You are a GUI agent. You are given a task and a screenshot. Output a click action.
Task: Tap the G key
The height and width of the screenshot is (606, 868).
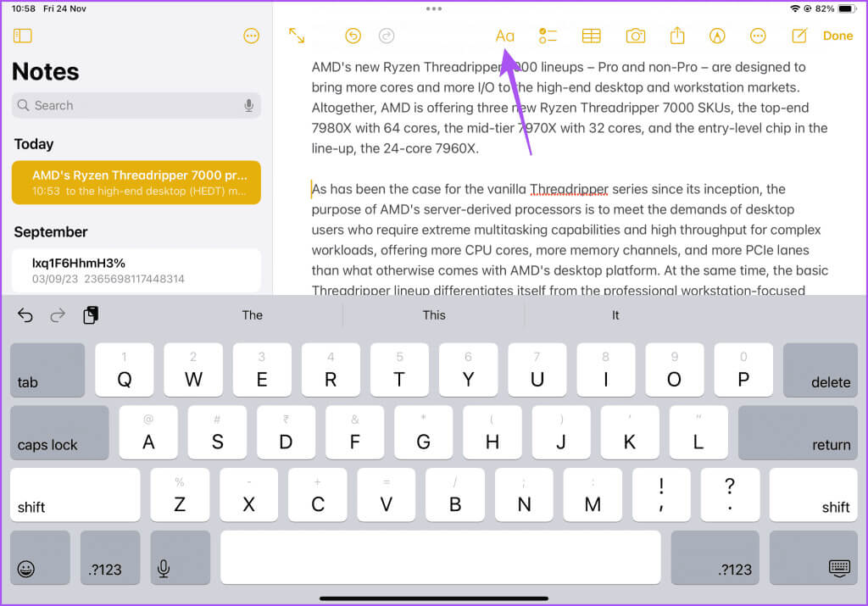click(x=424, y=432)
